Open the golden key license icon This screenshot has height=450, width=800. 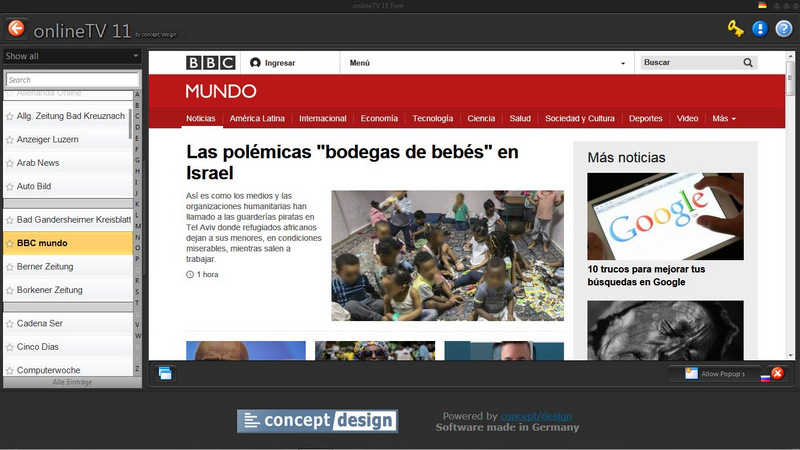click(735, 29)
